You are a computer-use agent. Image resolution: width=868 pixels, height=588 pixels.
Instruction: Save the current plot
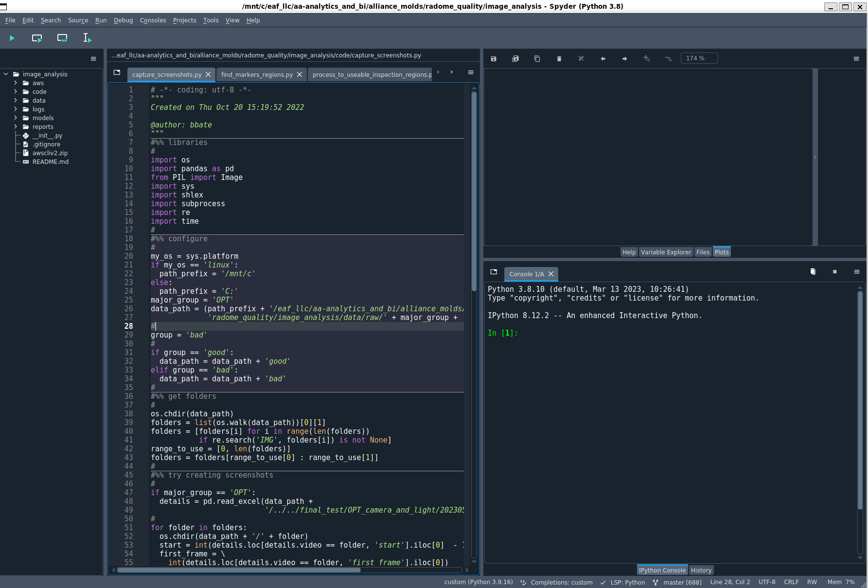coord(493,58)
